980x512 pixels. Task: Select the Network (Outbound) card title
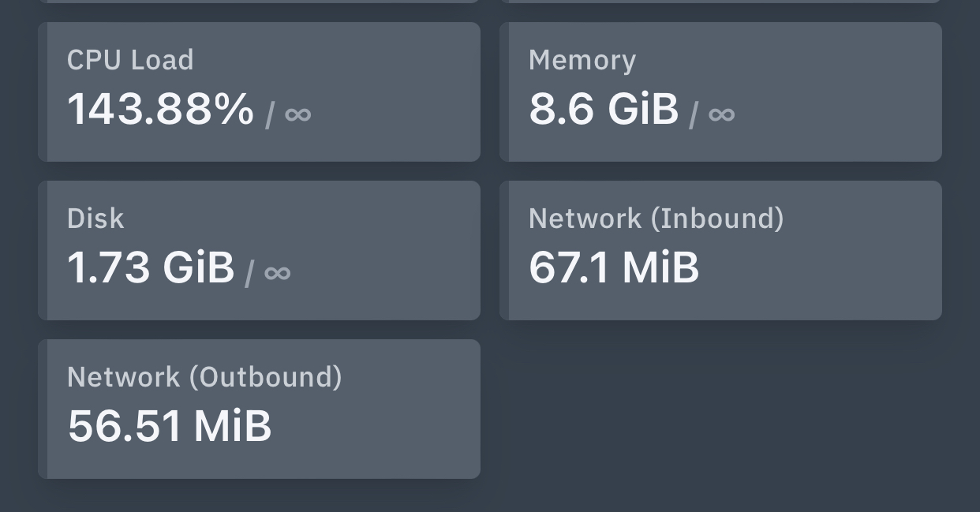coord(204,377)
